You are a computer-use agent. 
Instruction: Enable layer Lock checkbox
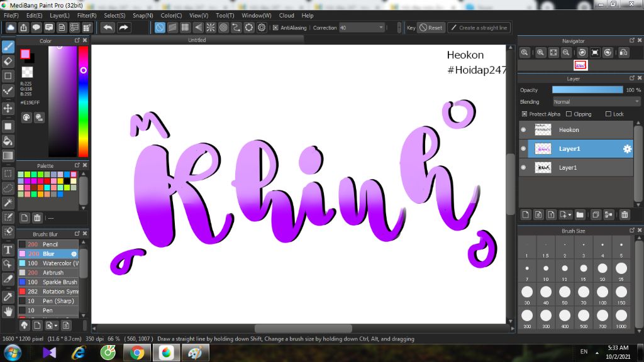tap(608, 114)
